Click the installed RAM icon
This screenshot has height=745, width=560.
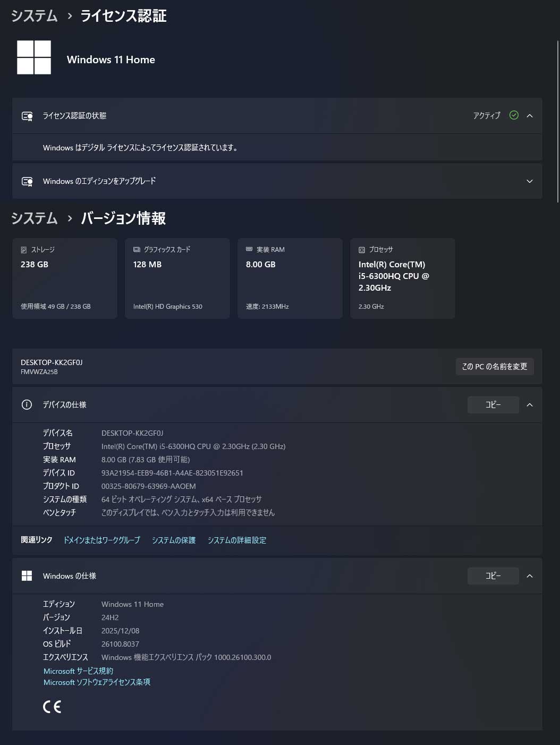[249, 249]
